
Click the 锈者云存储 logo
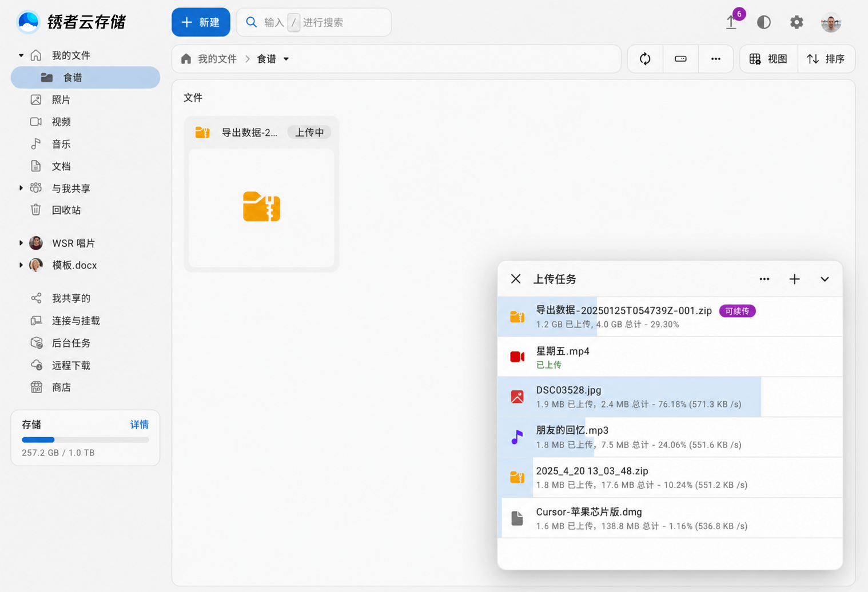coord(71,22)
